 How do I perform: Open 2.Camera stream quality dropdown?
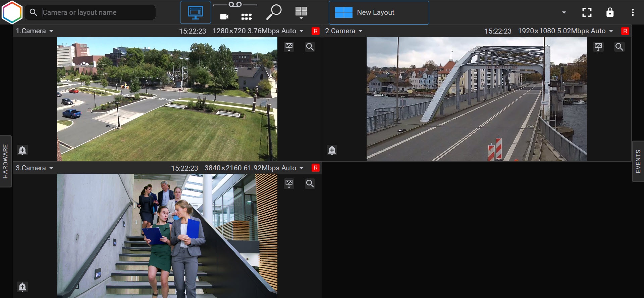tap(611, 31)
